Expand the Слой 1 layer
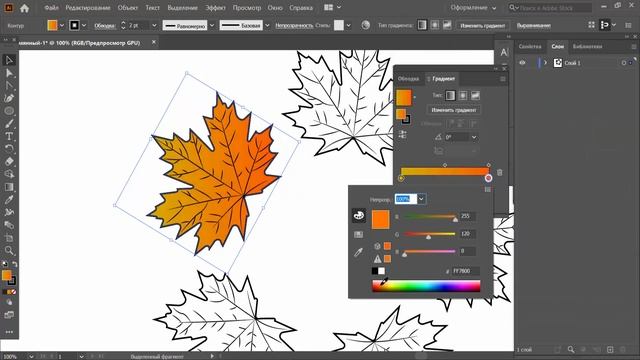640x360 pixels. pos(545,63)
